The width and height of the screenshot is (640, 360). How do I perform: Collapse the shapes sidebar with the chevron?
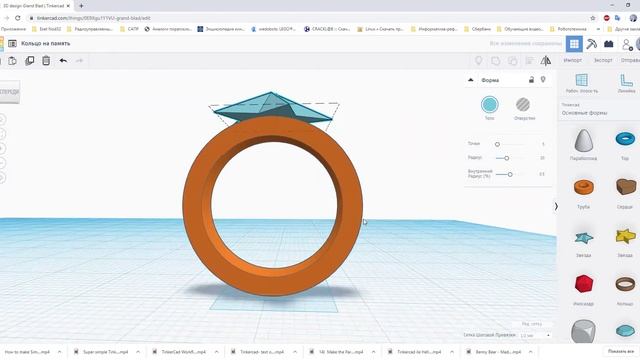click(556, 207)
